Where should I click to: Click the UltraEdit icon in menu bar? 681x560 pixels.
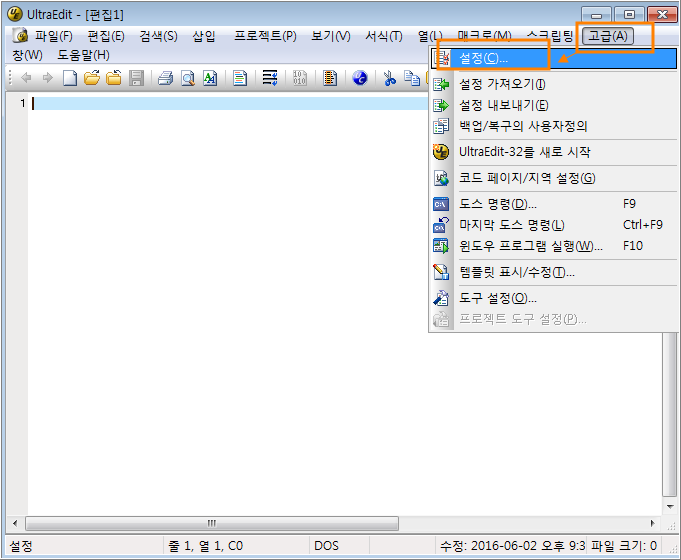[x=20, y=36]
